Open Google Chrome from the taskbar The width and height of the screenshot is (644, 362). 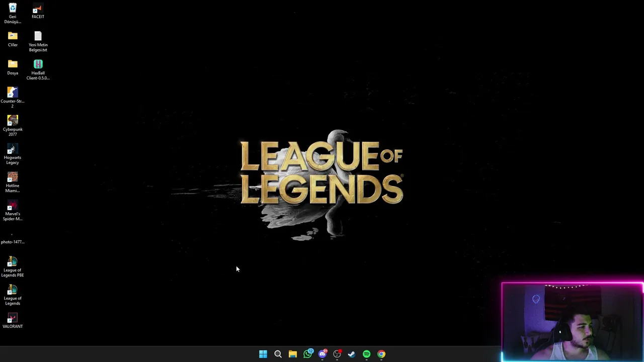click(x=381, y=354)
